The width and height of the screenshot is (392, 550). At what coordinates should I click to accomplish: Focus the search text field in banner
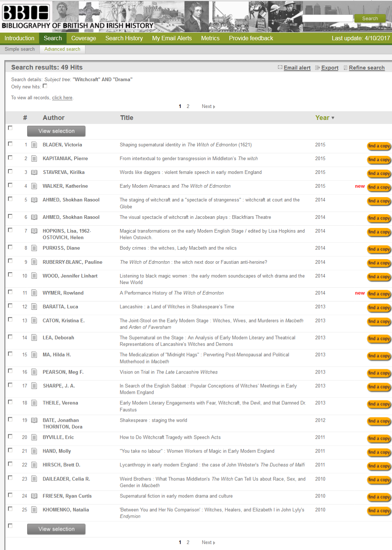327,18
